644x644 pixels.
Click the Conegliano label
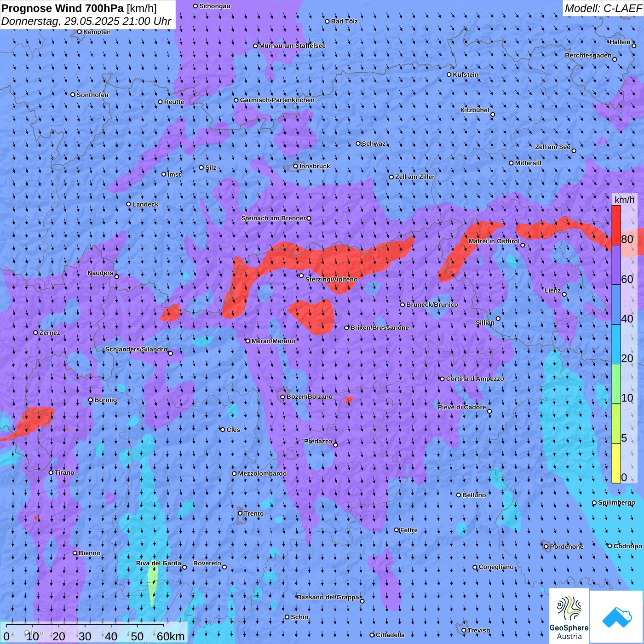click(496, 567)
